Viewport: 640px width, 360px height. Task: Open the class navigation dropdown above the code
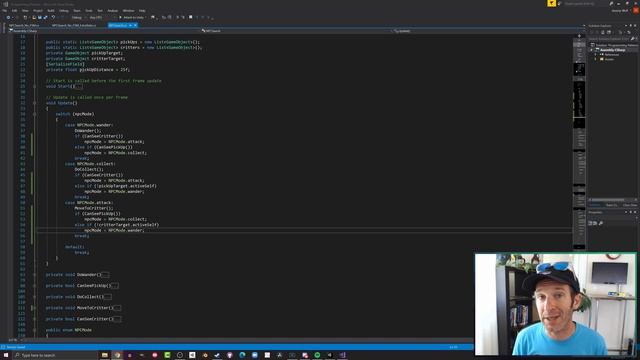click(x=296, y=31)
